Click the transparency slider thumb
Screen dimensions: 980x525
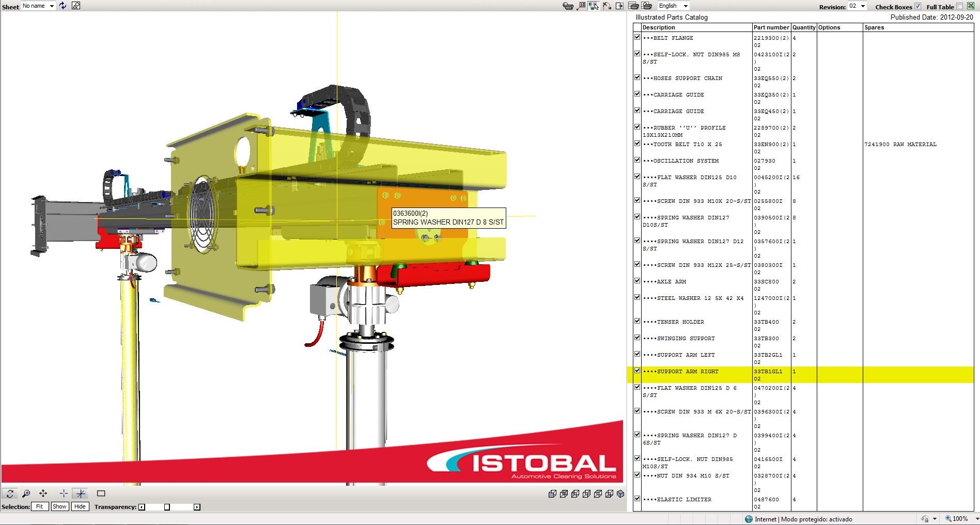coord(167,507)
